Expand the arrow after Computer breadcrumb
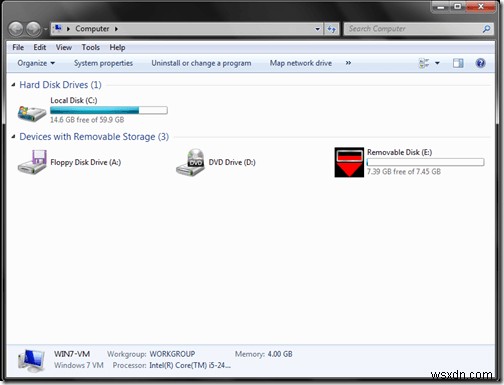Screen dimensions: 504x385 116,29
